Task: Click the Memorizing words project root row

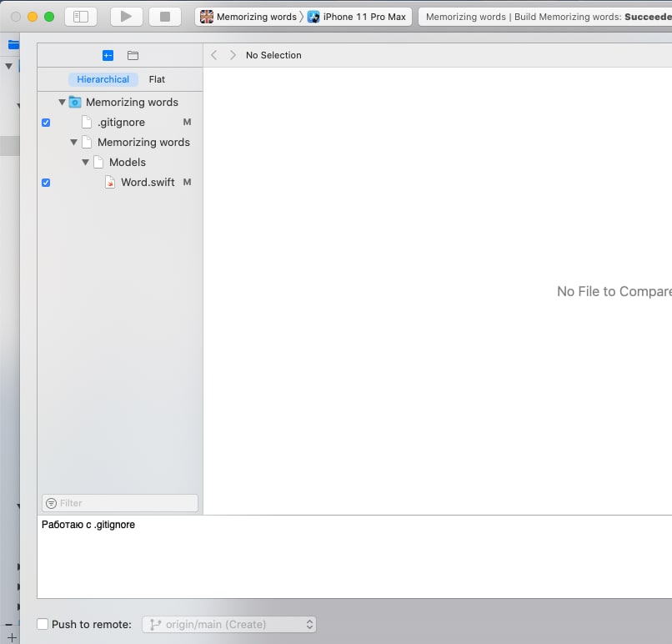Action: pos(120,102)
